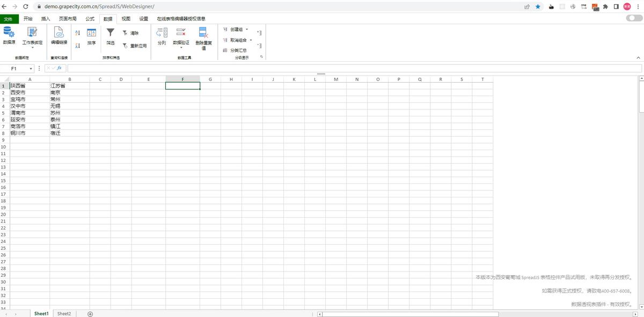Remove duplicates with 删除重复值
This screenshot has width=644, height=317.
203,39
